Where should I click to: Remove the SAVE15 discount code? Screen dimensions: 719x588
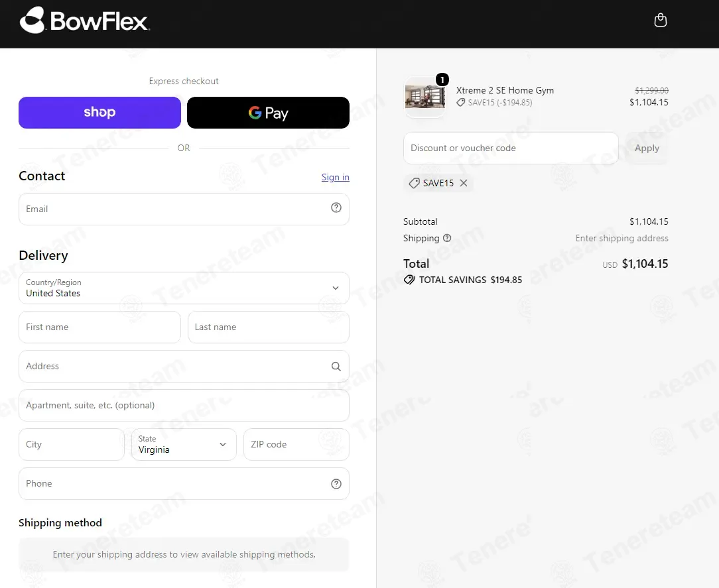pos(464,183)
